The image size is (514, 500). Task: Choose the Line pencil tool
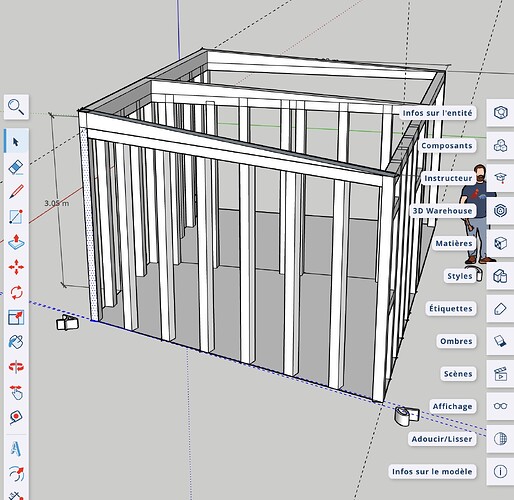[16, 192]
